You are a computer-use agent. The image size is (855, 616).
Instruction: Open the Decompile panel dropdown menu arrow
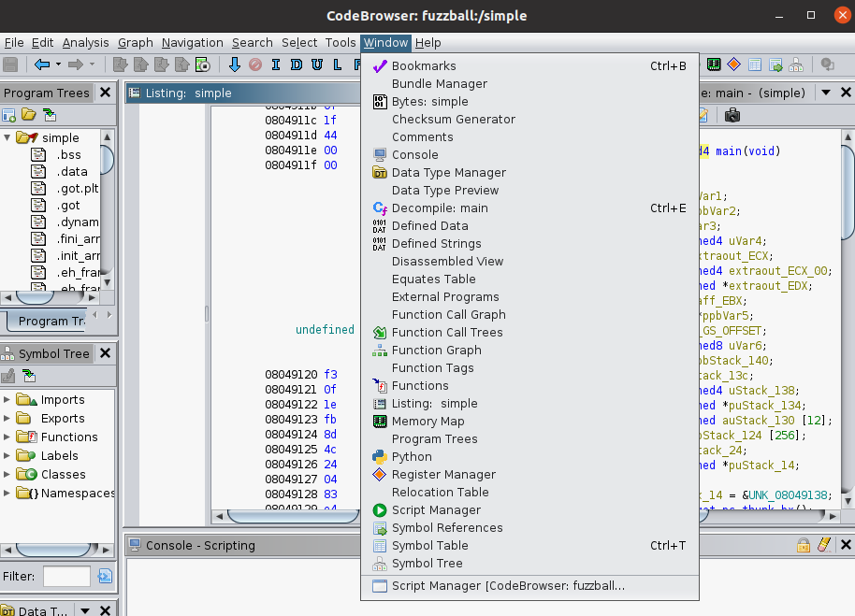[x=826, y=93]
